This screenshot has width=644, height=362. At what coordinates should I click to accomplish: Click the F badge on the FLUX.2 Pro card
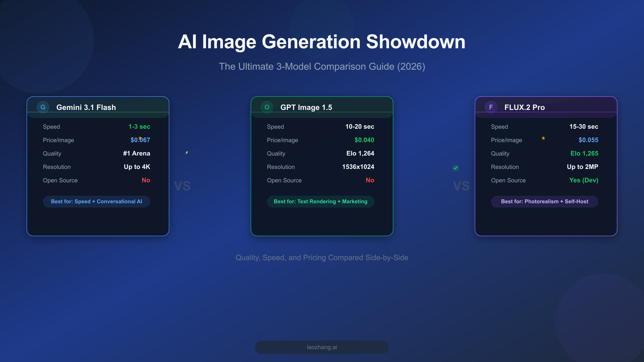pos(491,107)
